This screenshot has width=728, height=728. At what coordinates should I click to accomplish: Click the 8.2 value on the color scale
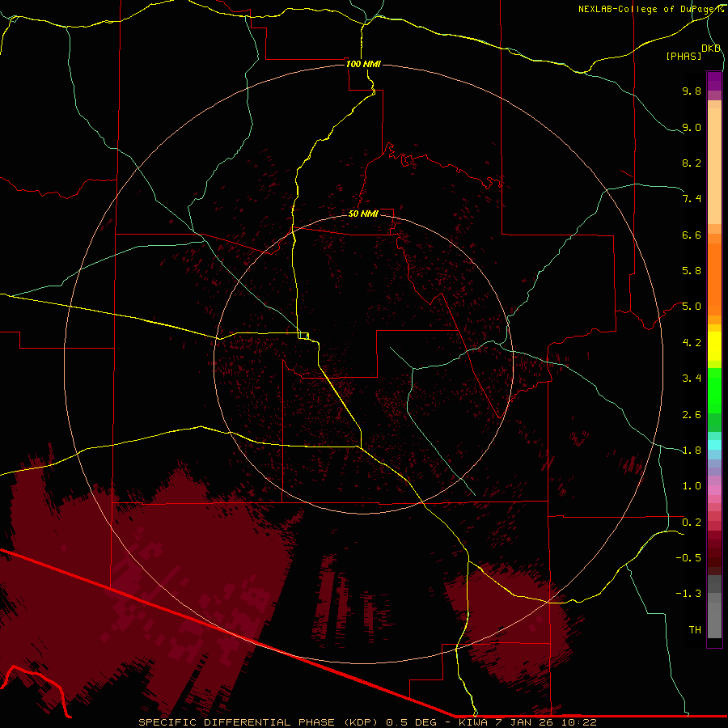[692, 163]
